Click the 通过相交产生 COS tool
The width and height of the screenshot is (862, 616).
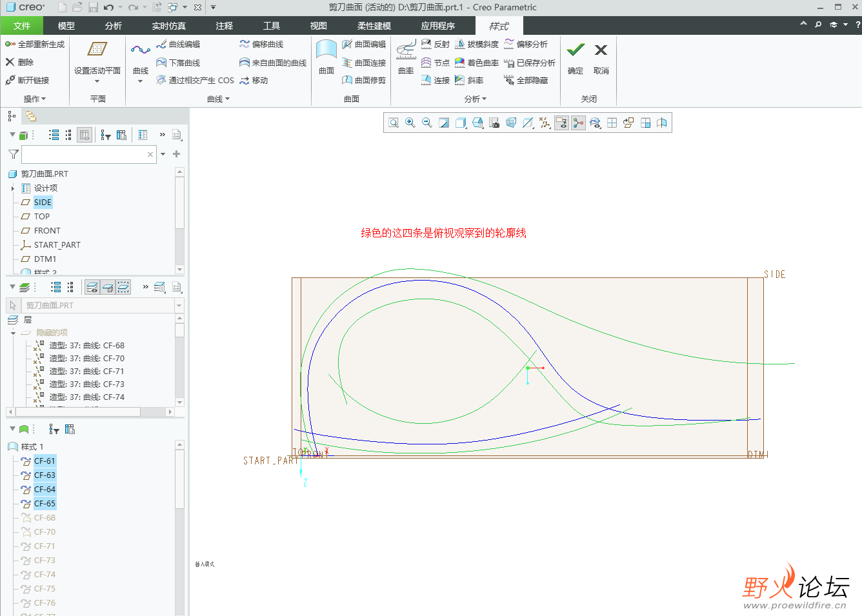tap(195, 81)
